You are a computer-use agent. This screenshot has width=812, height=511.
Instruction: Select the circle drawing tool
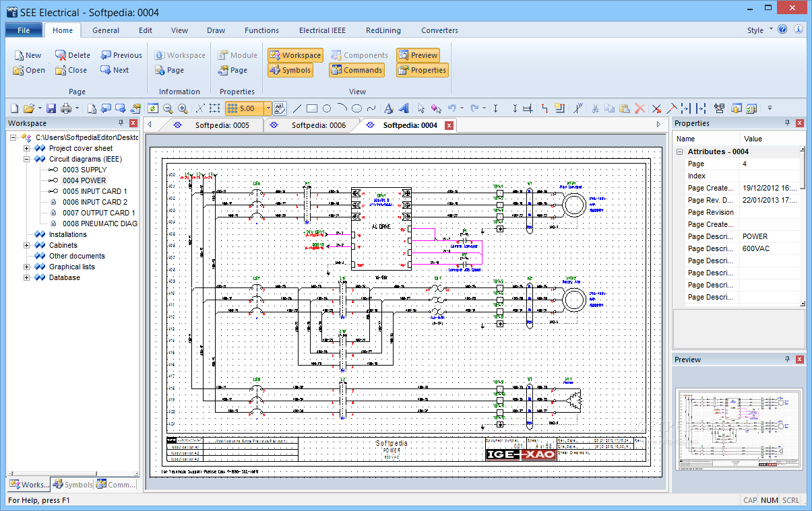coord(327,108)
